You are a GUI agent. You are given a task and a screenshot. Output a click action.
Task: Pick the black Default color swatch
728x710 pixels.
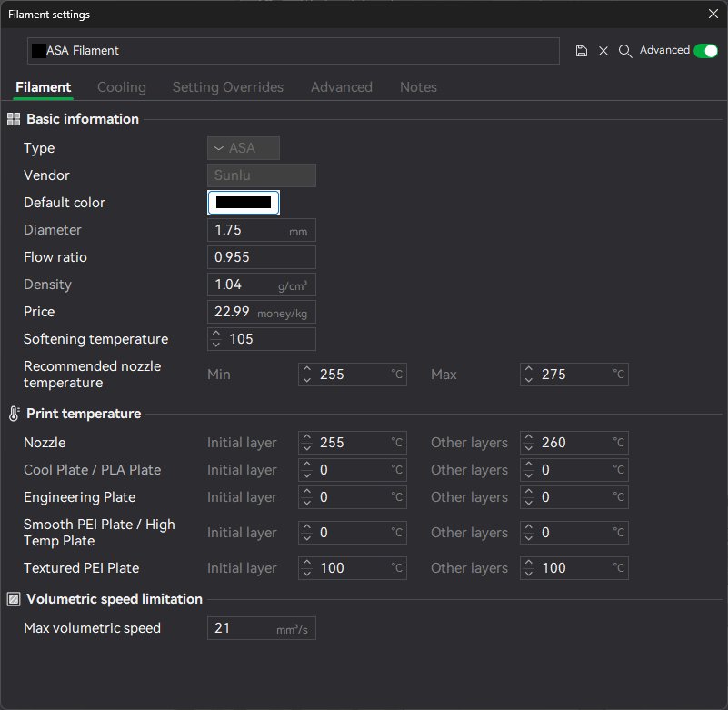point(244,203)
